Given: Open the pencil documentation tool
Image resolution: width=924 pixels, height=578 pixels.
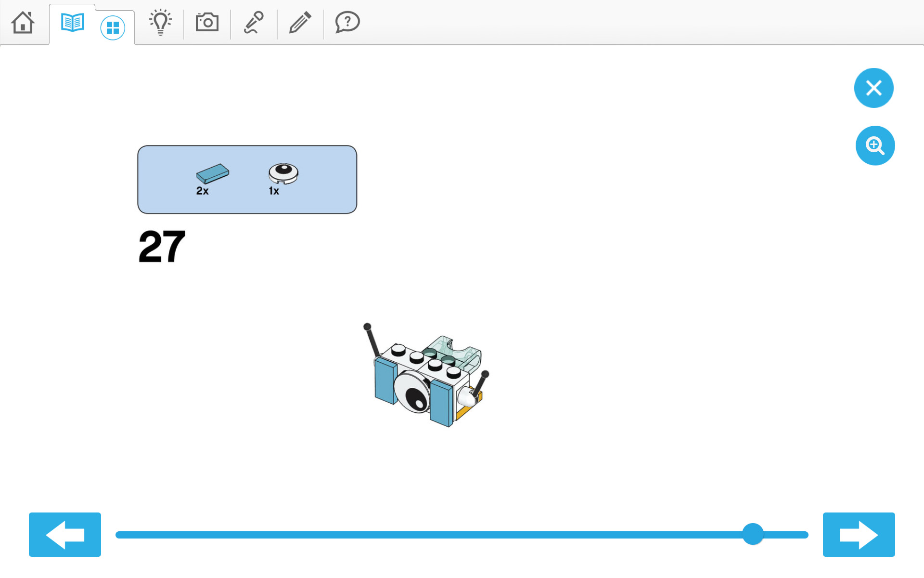Looking at the screenshot, I should [x=300, y=22].
